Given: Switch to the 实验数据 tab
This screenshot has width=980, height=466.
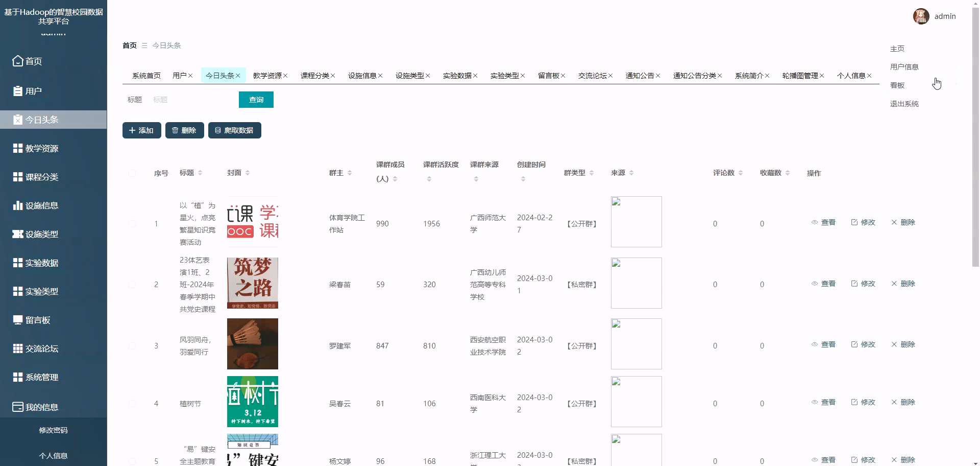Looking at the screenshot, I should click(x=457, y=76).
